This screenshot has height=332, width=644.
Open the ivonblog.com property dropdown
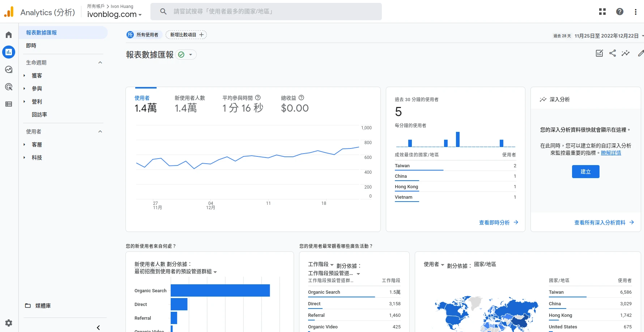pos(114,14)
